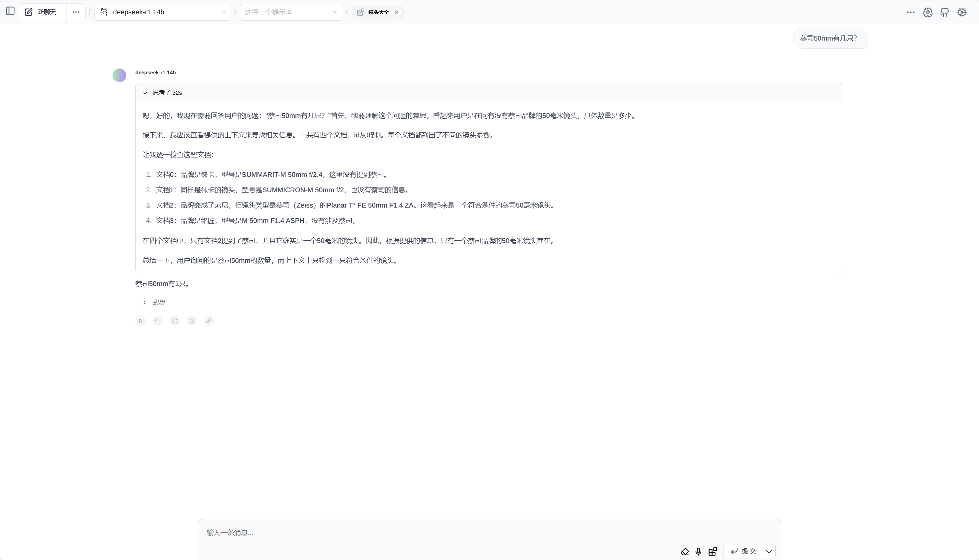Start voice input with microphone icon
The height and width of the screenshot is (560, 979).
tap(699, 551)
